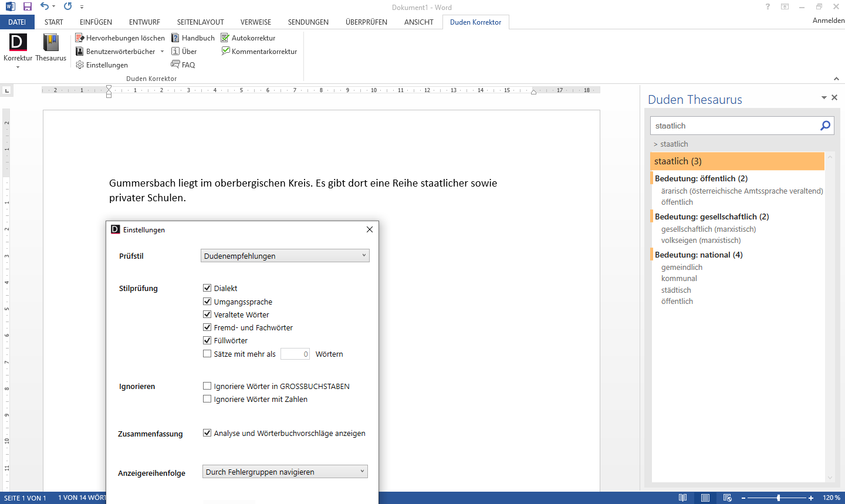Open quick access toolbar customize arrow
The width and height of the screenshot is (845, 504).
[82, 7]
